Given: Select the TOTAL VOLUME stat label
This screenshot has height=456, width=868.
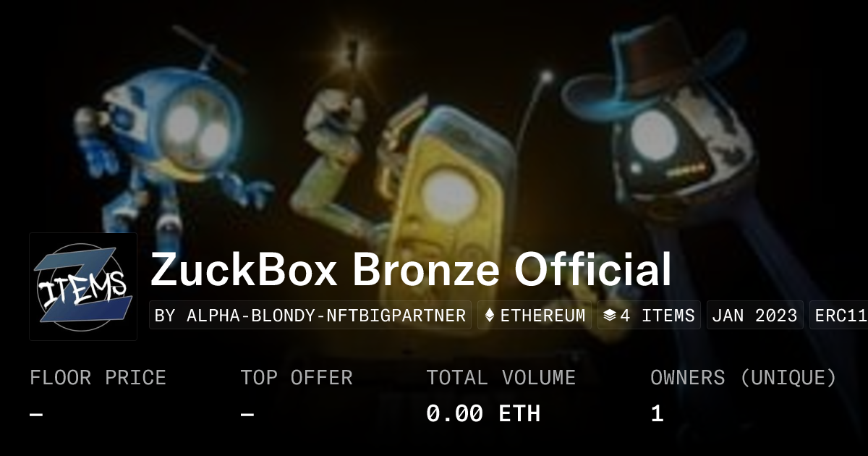Looking at the screenshot, I should click(x=501, y=378).
